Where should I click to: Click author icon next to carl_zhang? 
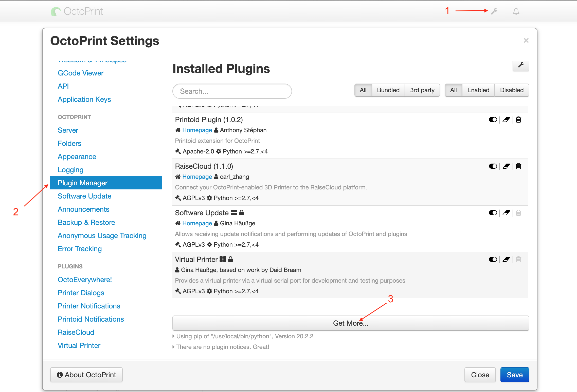216,177
